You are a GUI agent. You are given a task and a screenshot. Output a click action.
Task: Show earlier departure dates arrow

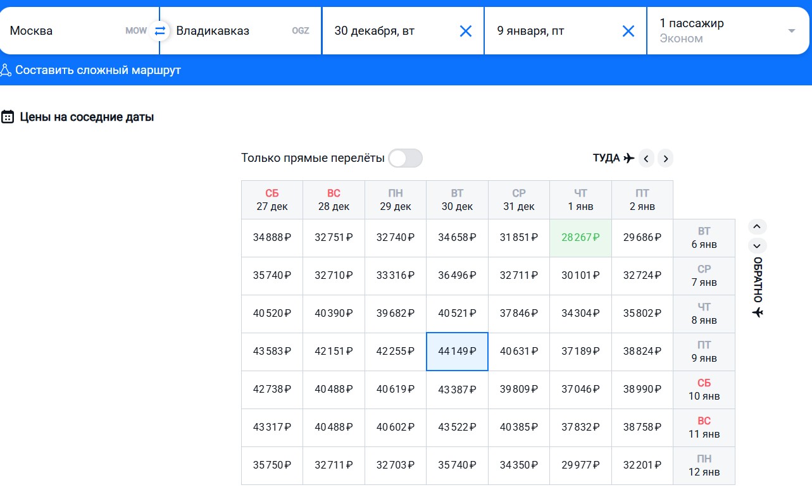pyautogui.click(x=646, y=158)
